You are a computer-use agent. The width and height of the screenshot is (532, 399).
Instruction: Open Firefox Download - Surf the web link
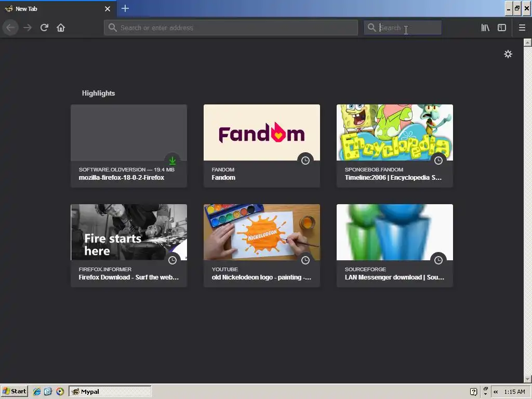129,277
